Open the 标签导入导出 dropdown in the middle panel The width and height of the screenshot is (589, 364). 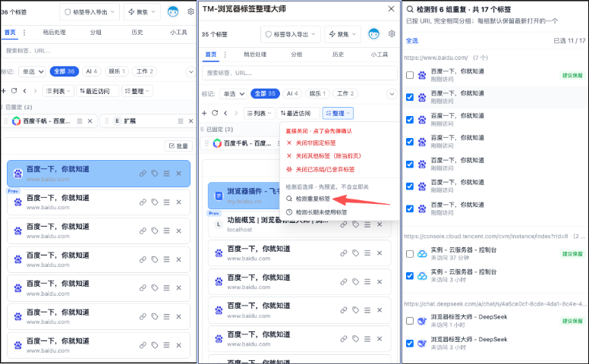pos(291,34)
